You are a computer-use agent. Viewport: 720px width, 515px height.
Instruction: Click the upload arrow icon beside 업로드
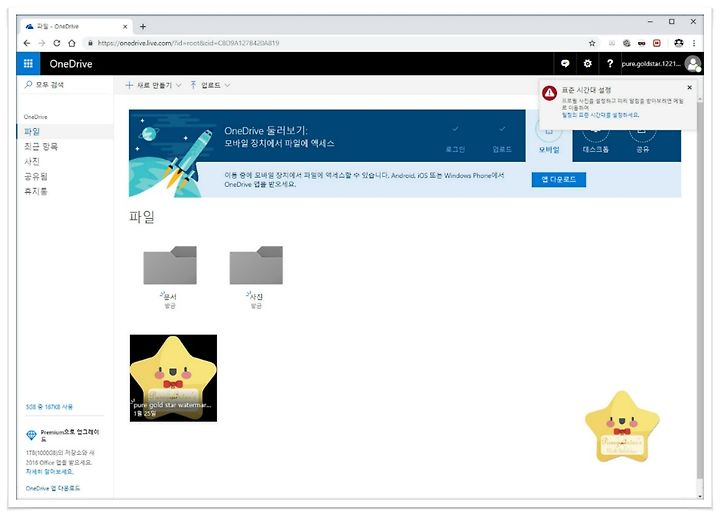(x=193, y=85)
